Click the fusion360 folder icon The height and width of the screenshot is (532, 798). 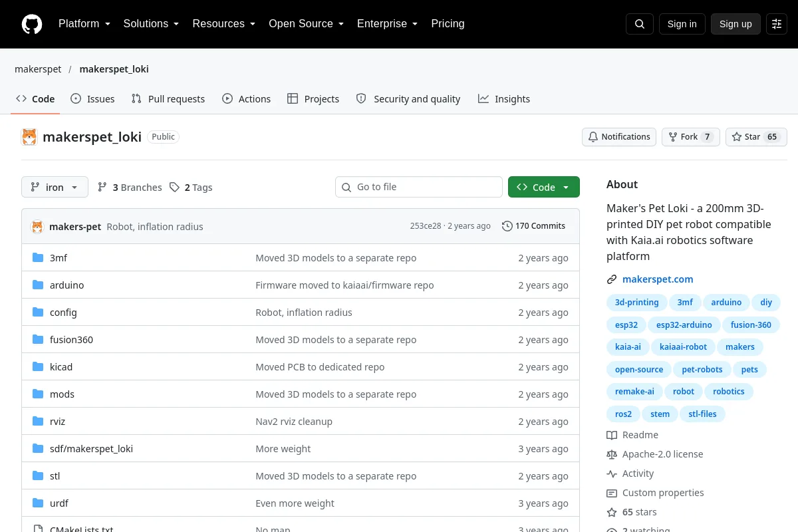click(38, 340)
